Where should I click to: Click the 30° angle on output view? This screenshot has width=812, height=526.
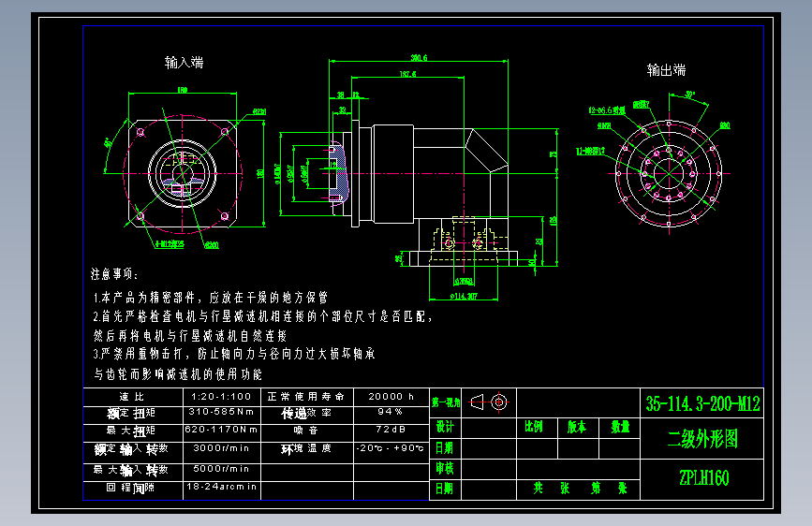pos(690,95)
